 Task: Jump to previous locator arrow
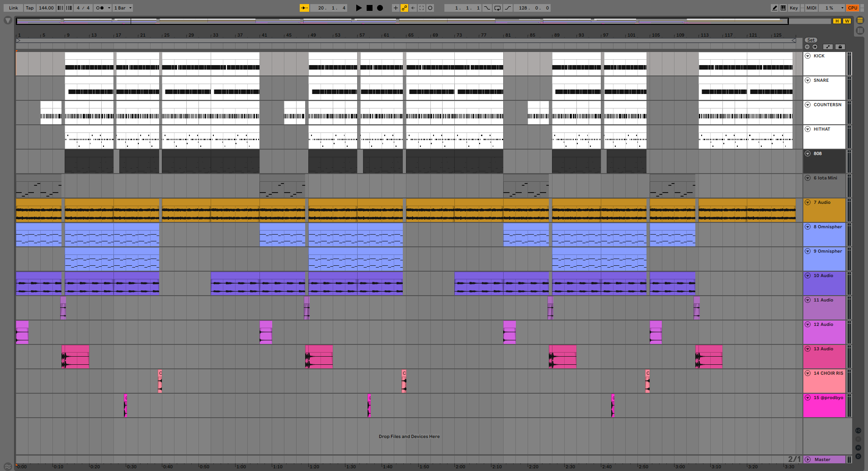coord(807,47)
